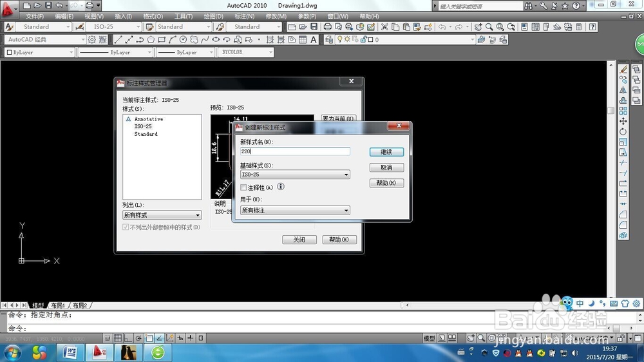
Task: Select the Rotate tool in Modify toolbar
Action: [623, 132]
